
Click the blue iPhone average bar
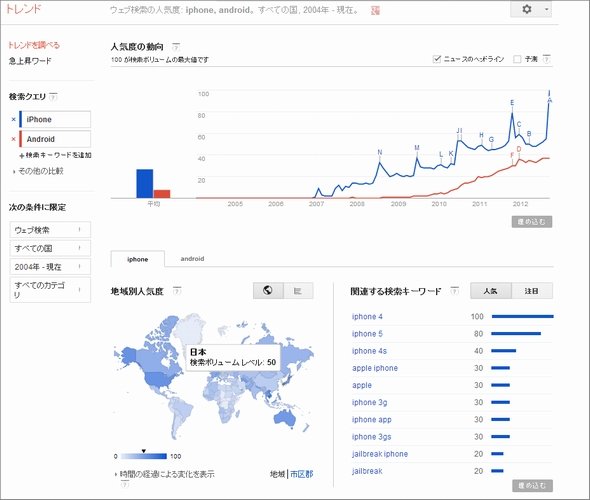tap(144, 184)
